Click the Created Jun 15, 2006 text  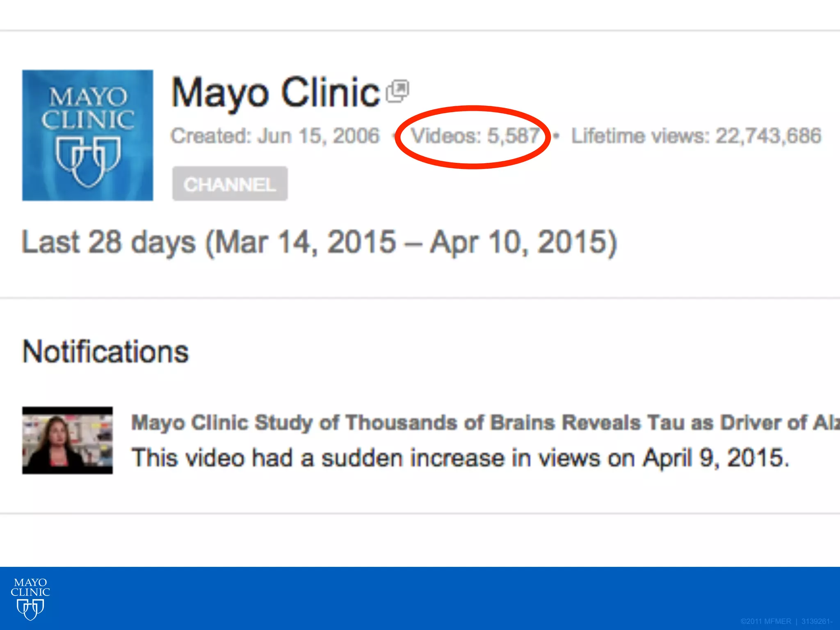point(275,136)
